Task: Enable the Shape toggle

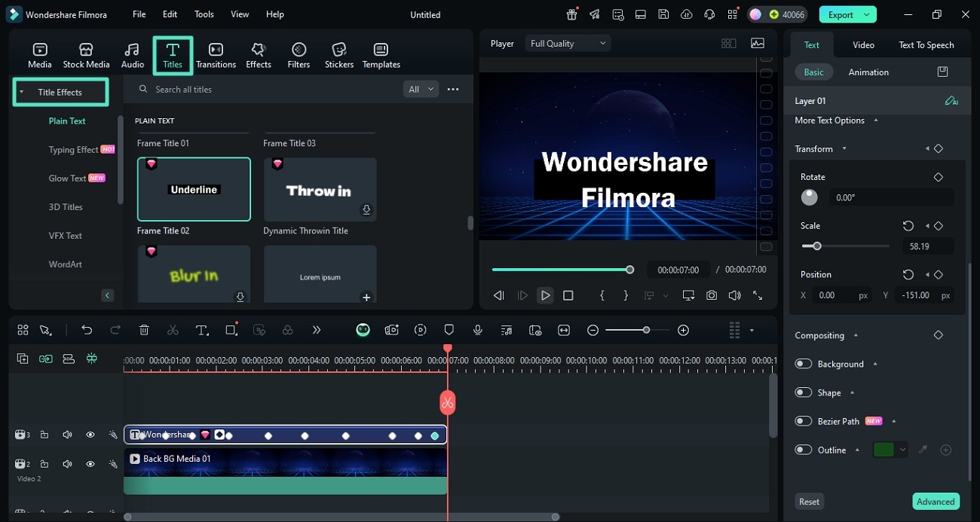Action: coord(804,392)
